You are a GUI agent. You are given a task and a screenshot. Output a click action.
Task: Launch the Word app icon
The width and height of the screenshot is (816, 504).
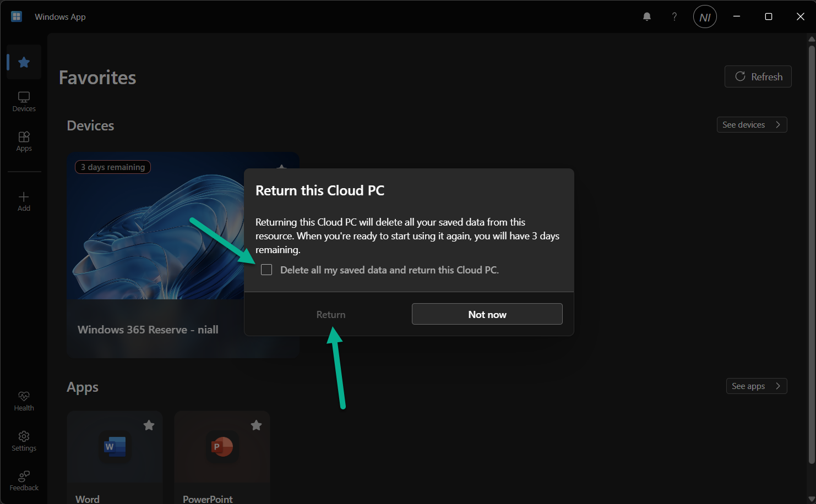[115, 446]
